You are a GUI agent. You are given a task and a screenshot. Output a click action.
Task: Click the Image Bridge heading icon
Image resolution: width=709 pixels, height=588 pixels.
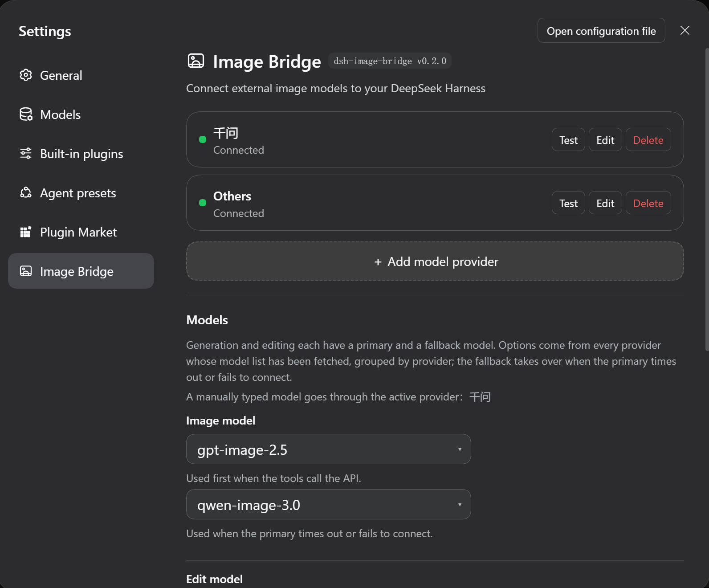coord(196,61)
